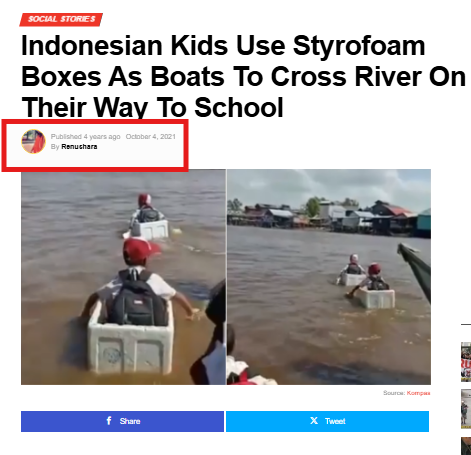Open the author's round avatar picture

tap(33, 141)
